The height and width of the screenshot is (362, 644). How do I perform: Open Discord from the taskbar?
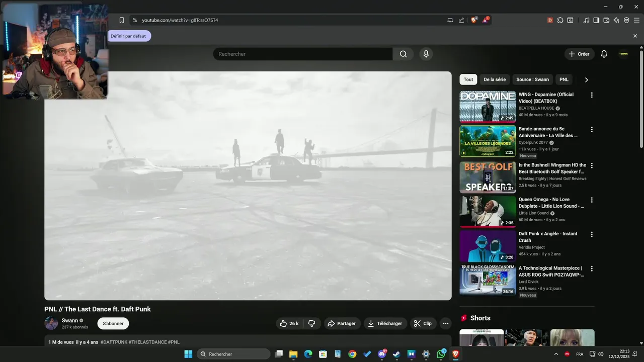pyautogui.click(x=382, y=354)
